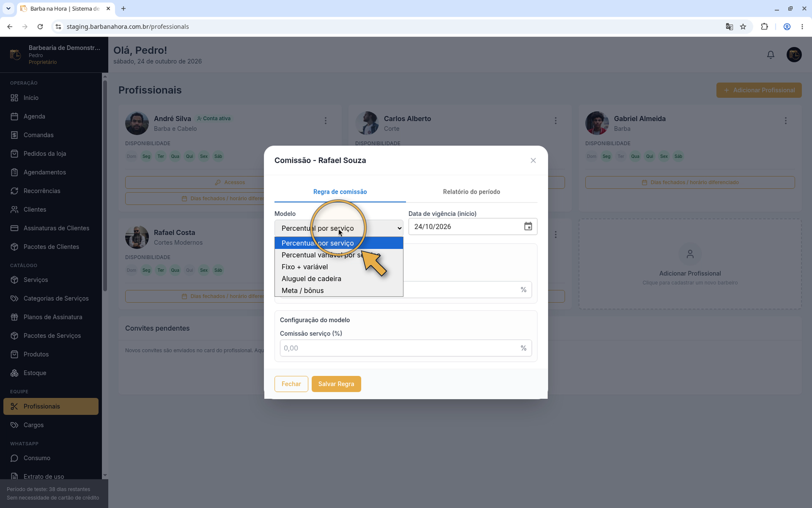Choose Fixo + variável option
The height and width of the screenshot is (508, 812).
click(339, 267)
